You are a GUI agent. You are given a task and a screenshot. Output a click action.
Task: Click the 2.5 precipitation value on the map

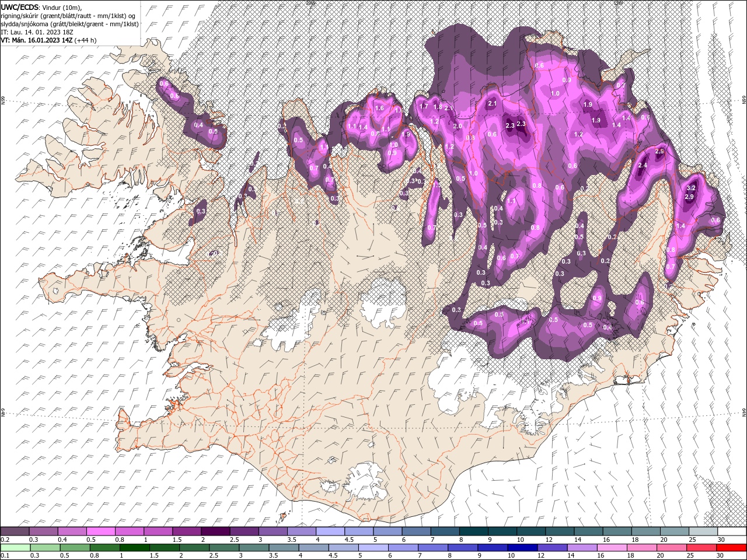[660, 151]
